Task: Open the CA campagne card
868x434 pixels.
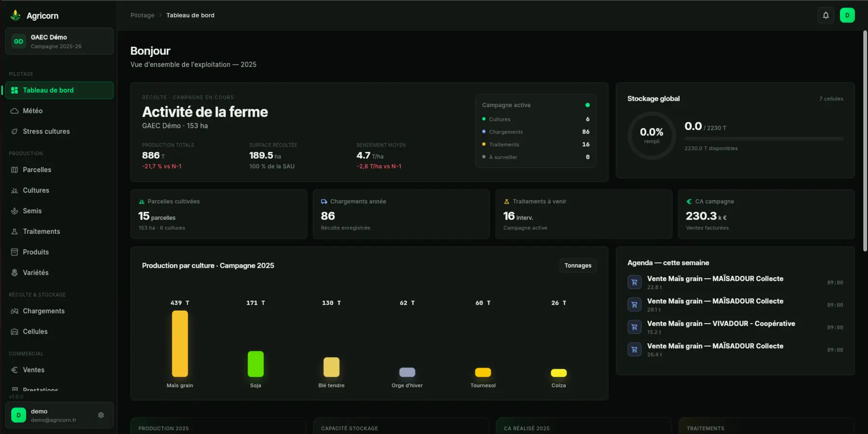Action: coord(766,214)
